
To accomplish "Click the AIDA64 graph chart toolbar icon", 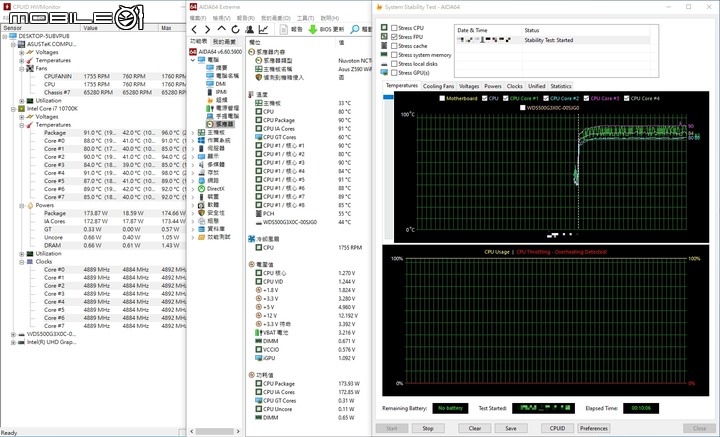I will pos(264,29).
